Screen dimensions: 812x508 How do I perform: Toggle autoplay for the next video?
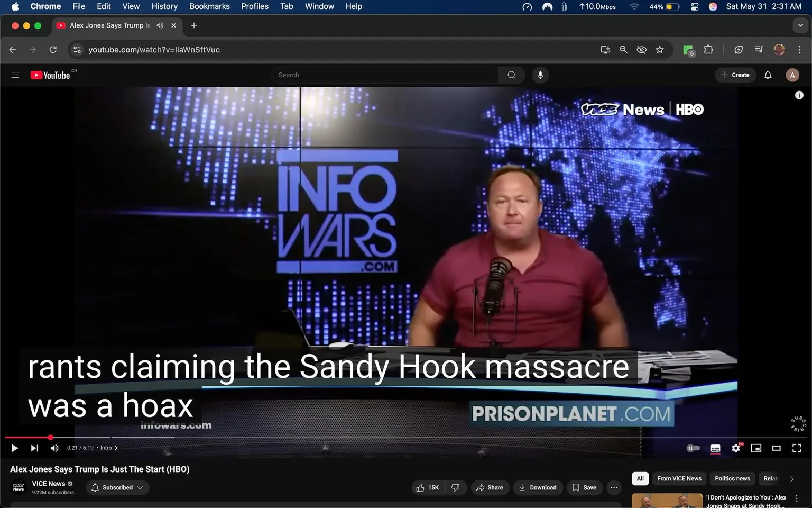pos(693,448)
